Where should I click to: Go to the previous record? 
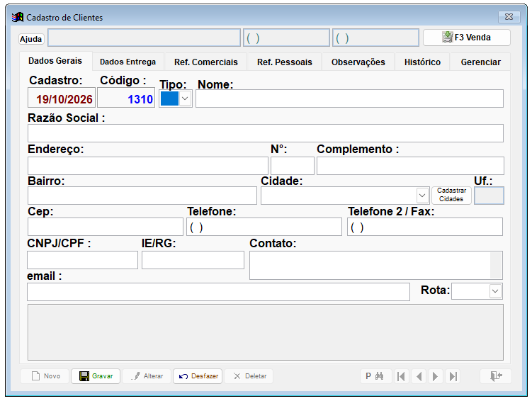pyautogui.click(x=419, y=377)
